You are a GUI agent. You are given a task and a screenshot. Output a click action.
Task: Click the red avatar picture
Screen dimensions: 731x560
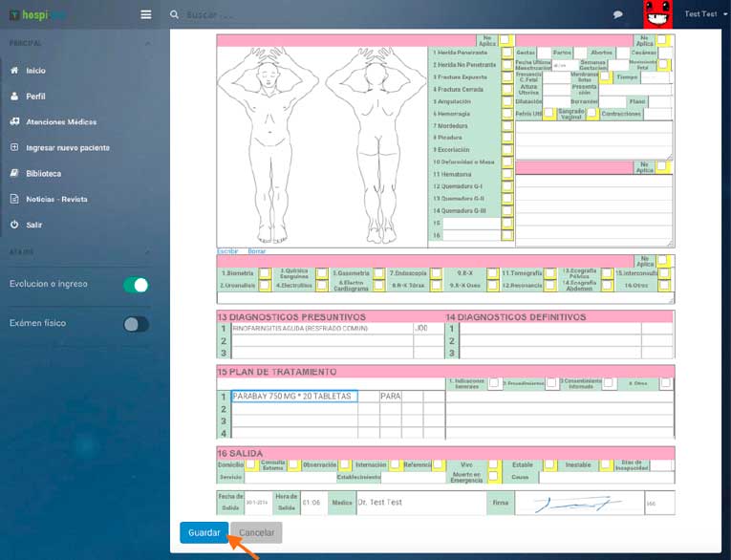point(656,14)
